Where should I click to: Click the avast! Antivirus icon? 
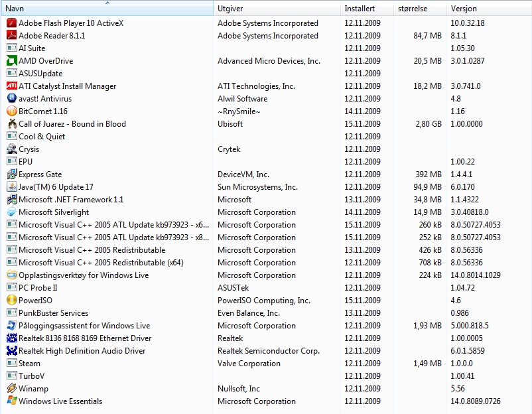pyautogui.click(x=11, y=98)
